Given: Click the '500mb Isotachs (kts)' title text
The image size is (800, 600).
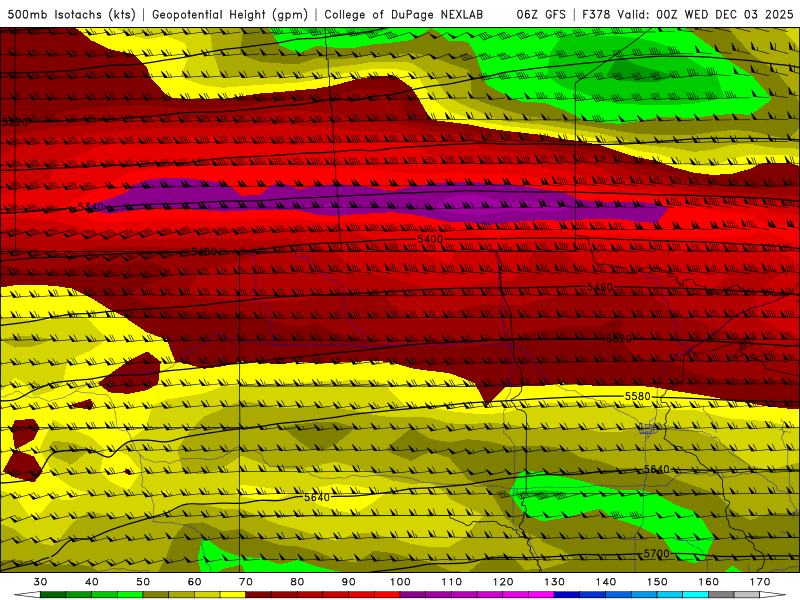Looking at the screenshot, I should (x=71, y=14).
